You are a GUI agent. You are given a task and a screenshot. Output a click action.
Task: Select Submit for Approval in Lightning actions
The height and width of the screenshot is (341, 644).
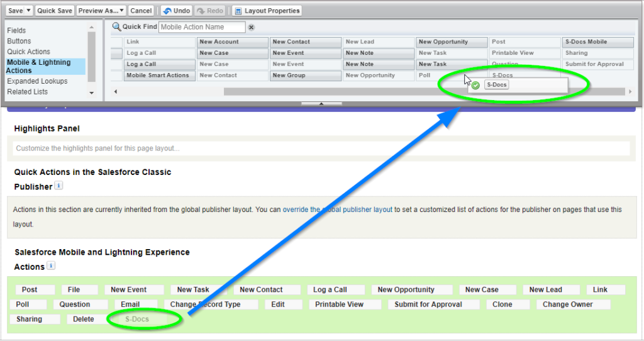[x=434, y=305]
